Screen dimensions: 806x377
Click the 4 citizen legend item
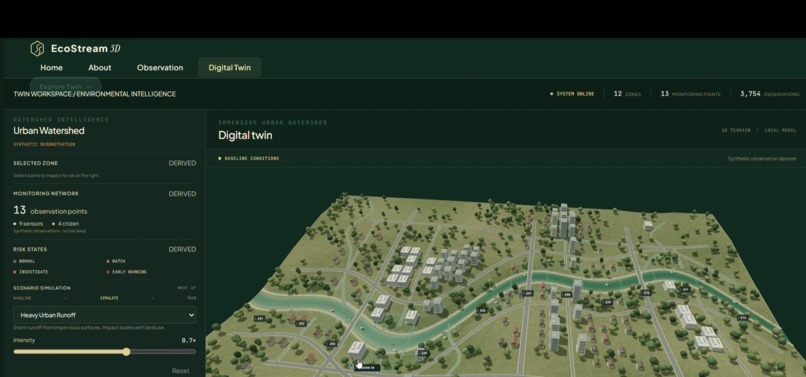click(65, 224)
